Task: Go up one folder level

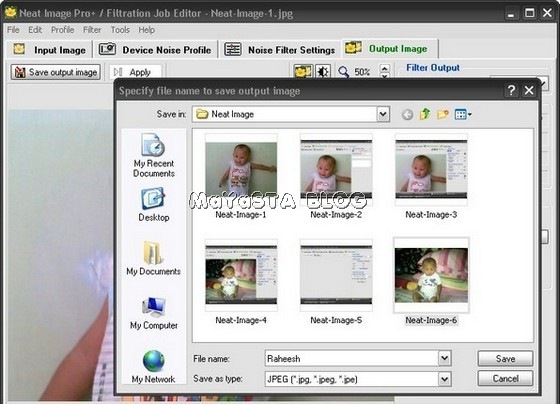Action: (x=425, y=114)
